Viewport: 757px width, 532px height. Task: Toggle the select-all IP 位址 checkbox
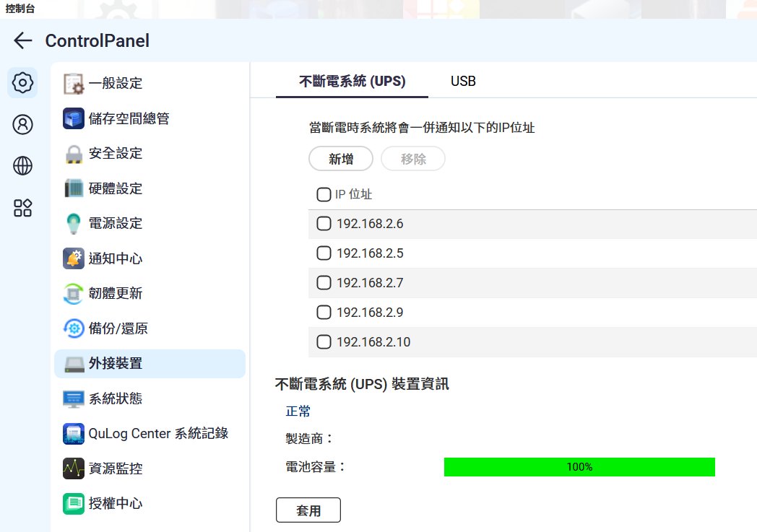click(324, 194)
